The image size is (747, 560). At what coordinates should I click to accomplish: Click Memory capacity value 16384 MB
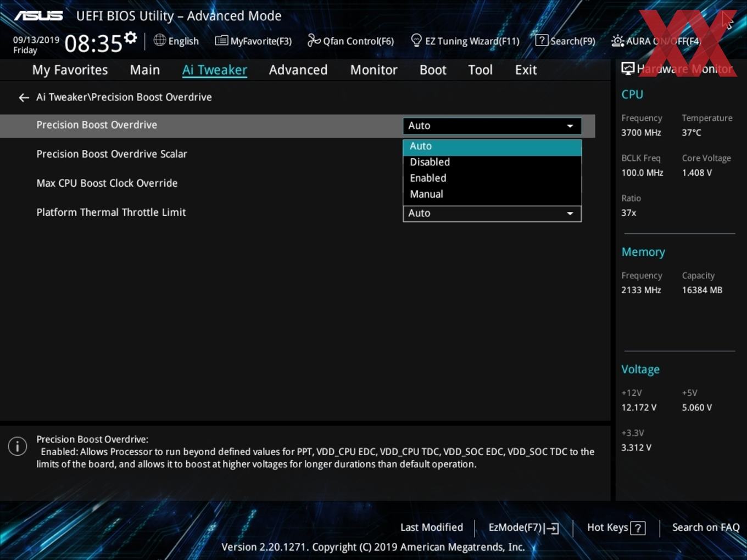[702, 290]
